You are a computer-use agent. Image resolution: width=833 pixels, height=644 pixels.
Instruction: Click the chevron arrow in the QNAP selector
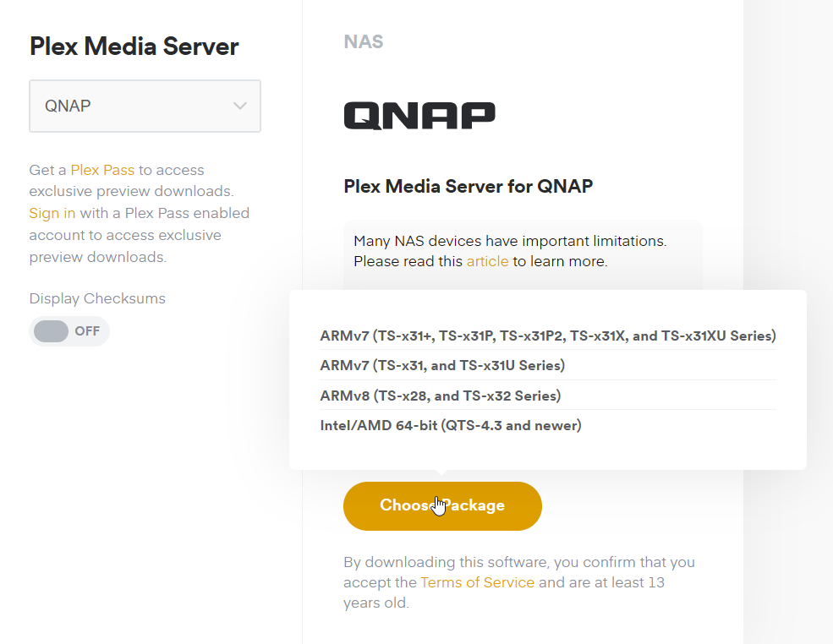[240, 106]
